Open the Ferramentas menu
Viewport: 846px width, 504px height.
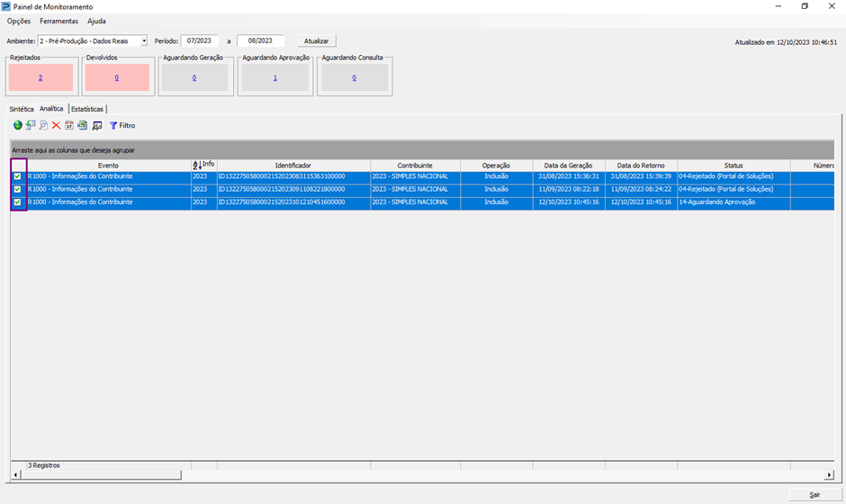[x=58, y=21]
